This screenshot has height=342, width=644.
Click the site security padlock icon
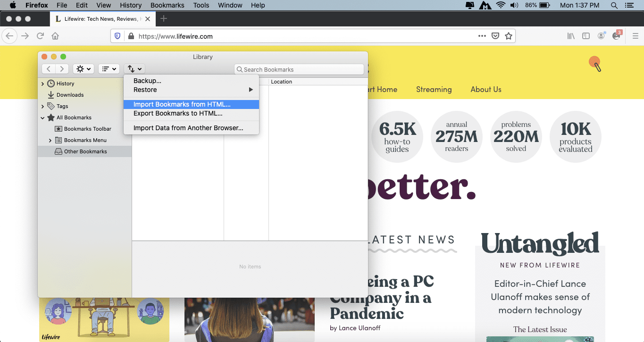[131, 36]
